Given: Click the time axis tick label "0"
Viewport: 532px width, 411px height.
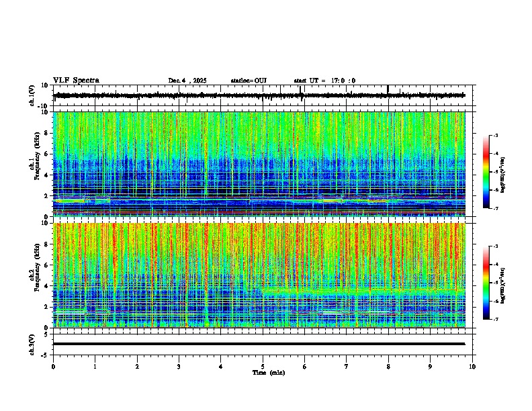Looking at the screenshot, I should pyautogui.click(x=53, y=367).
